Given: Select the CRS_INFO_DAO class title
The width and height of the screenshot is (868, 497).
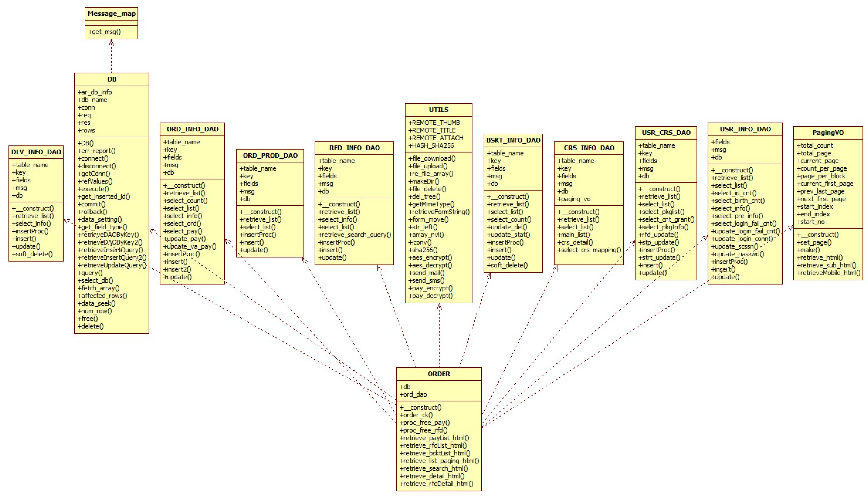Looking at the screenshot, I should click(589, 148).
